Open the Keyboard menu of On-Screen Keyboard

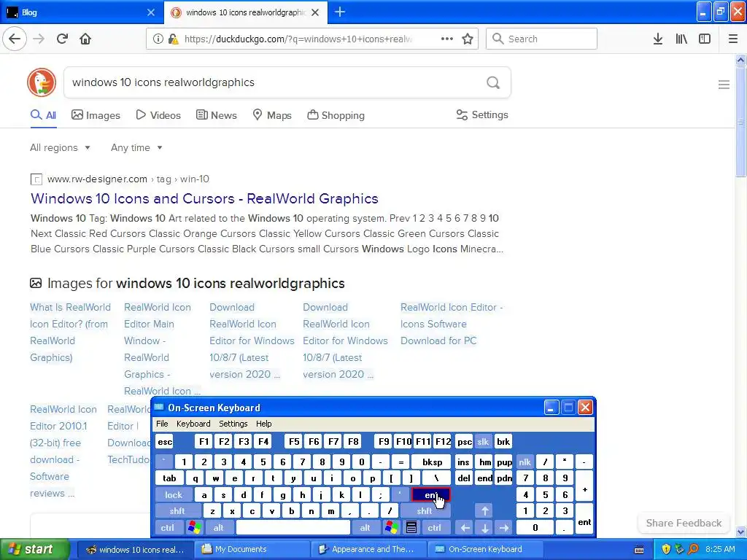point(193,424)
